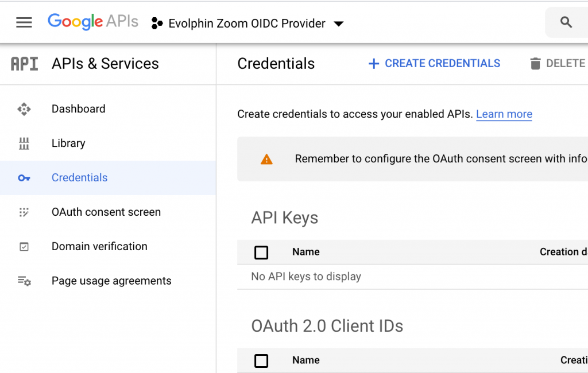
Task: Click the Google APIs logo
Action: [x=93, y=22]
